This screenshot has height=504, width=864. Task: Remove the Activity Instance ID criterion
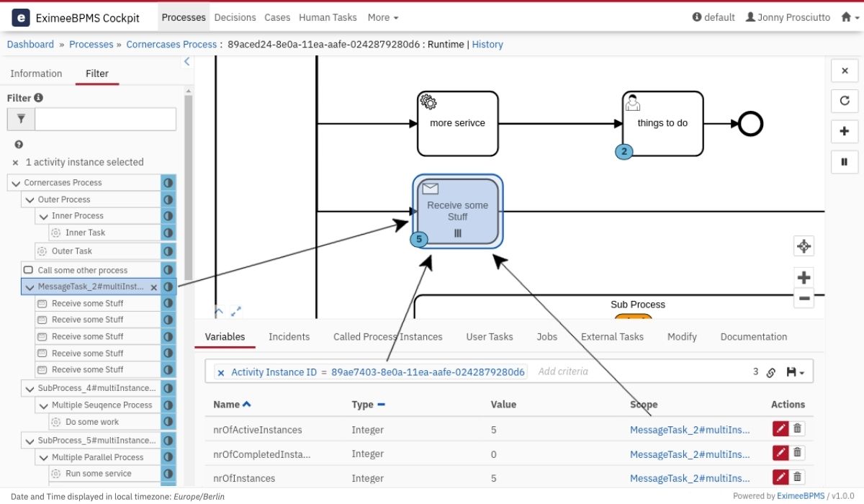point(221,373)
